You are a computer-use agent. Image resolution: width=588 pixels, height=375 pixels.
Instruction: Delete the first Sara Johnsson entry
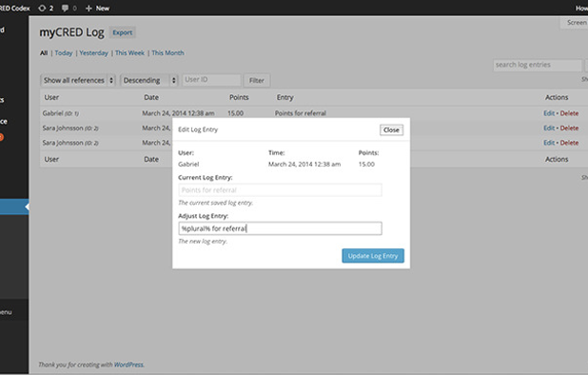click(569, 128)
